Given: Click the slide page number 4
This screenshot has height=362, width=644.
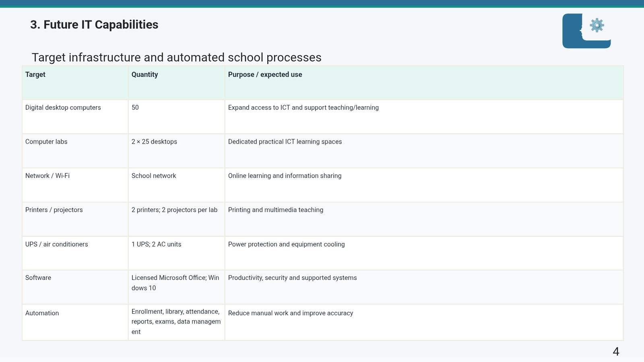Looking at the screenshot, I should coord(616,352).
